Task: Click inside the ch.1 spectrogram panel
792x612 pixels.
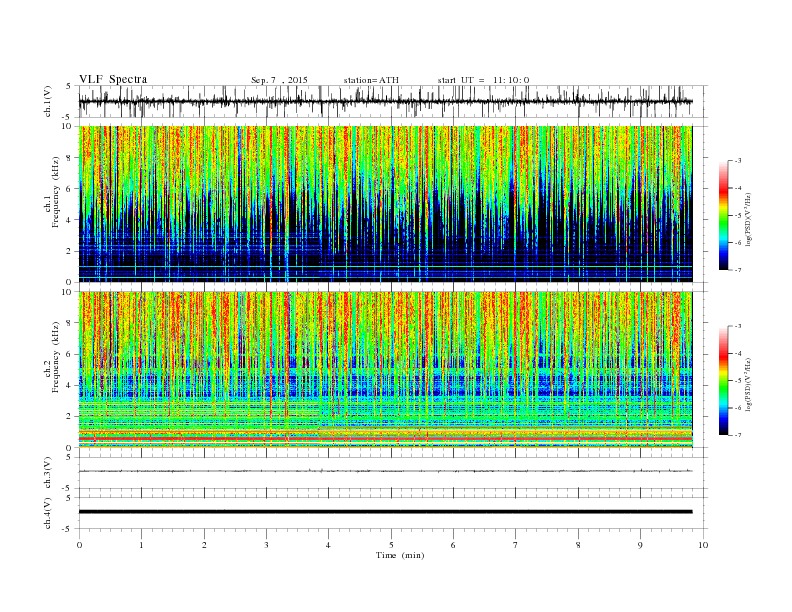Action: 385,204
